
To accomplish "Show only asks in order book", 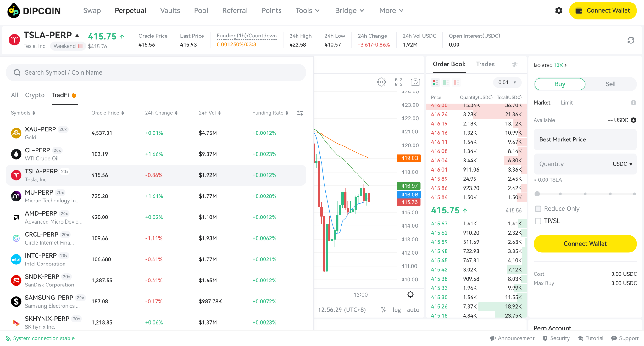I will coord(457,82).
